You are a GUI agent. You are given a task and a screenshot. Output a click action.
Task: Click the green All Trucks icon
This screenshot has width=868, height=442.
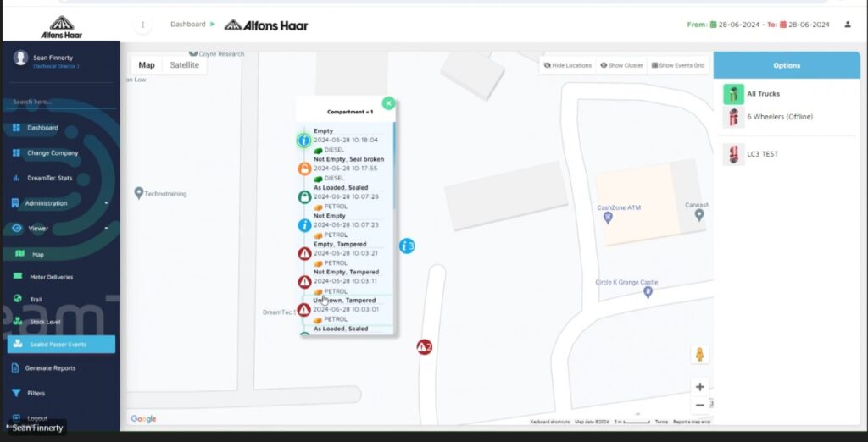click(x=733, y=94)
